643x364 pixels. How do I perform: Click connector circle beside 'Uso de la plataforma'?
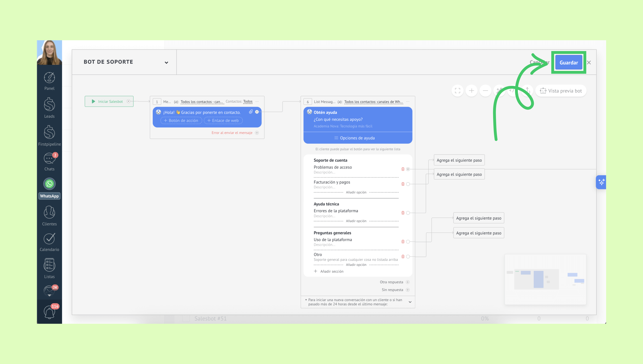(x=408, y=242)
